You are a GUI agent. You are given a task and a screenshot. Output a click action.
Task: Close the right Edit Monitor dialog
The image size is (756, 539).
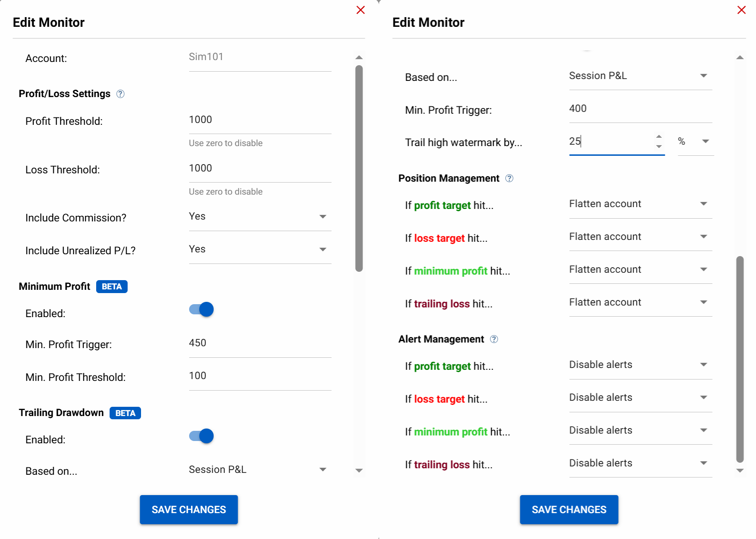pyautogui.click(x=741, y=10)
